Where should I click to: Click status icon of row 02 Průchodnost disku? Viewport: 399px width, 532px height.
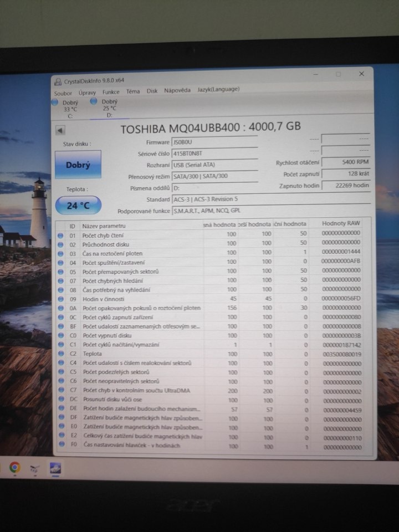[60, 244]
